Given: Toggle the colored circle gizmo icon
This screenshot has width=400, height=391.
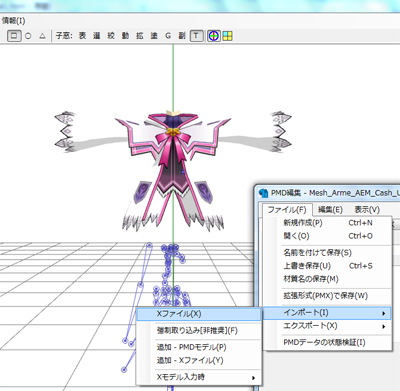Looking at the screenshot, I should (x=214, y=36).
